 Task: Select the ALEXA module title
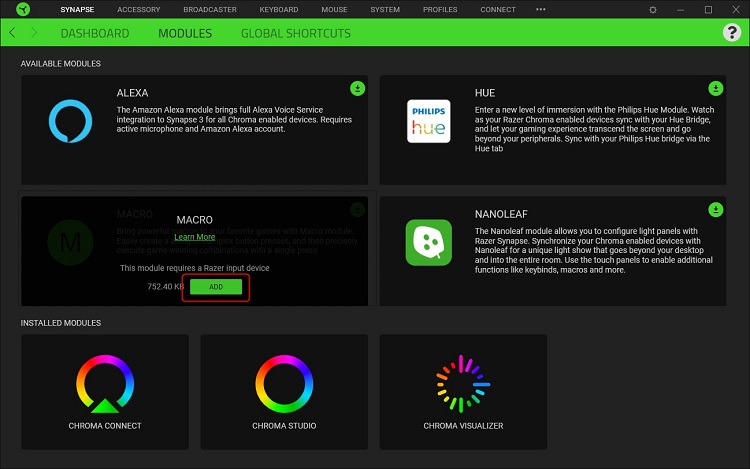pyautogui.click(x=132, y=93)
